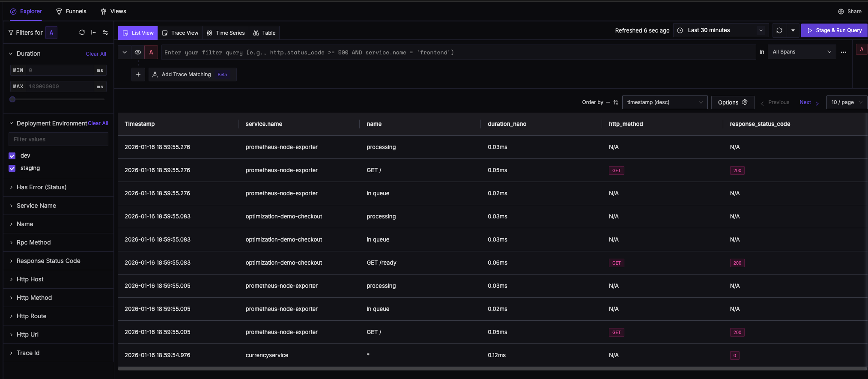Screen dimensions: 868x379
Task: Click the Stage & Run Query button
Action: [834, 30]
